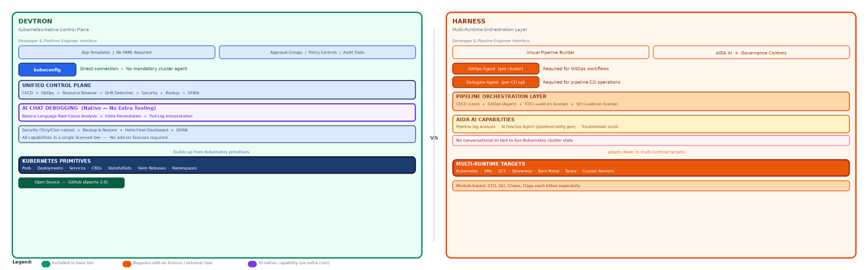The width and height of the screenshot is (868, 270).
Task: Click 'Requires add-on license / external tool' legend text
Action: pyautogui.click(x=173, y=263)
